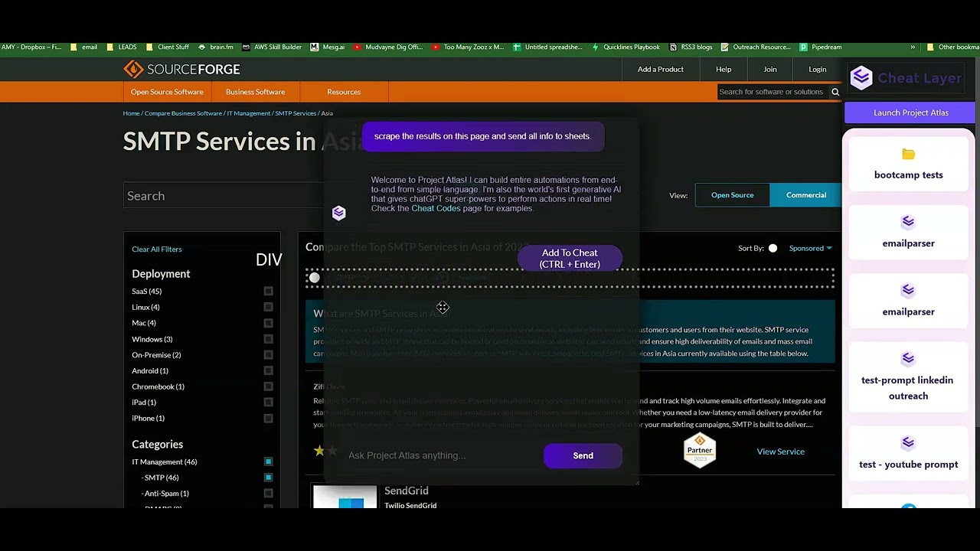Uncheck the IT Management (46) category
The width and height of the screenshot is (980, 551).
tap(268, 461)
